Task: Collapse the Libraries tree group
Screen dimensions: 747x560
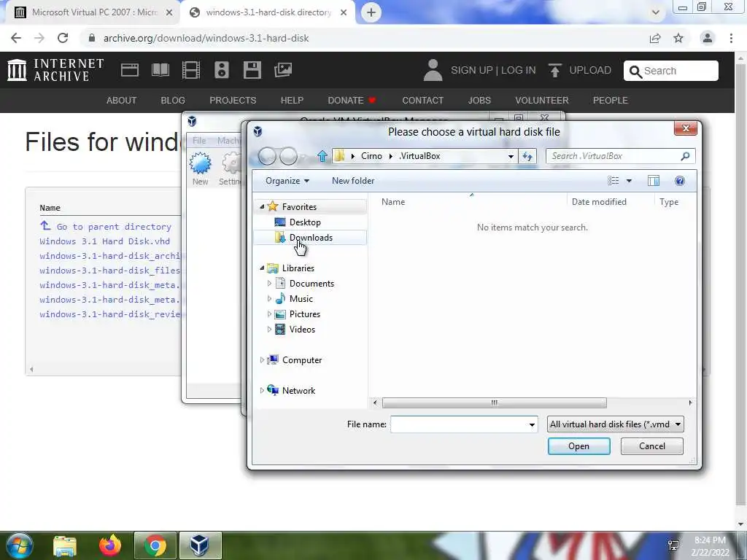Action: point(262,268)
